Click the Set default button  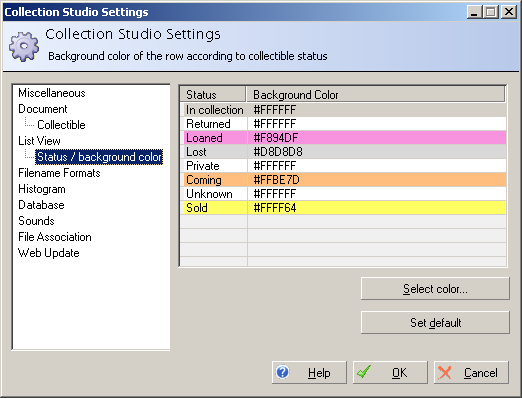[435, 323]
